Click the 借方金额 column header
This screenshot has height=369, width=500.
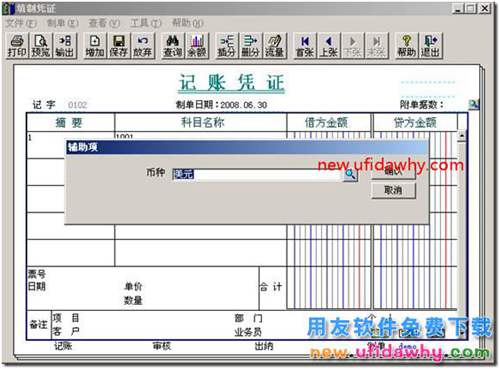[x=326, y=123]
